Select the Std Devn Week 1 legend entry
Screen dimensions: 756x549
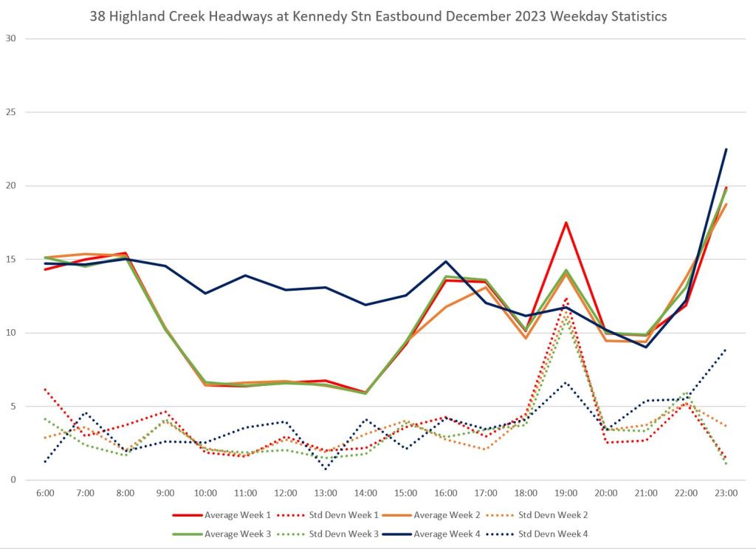coord(339,514)
